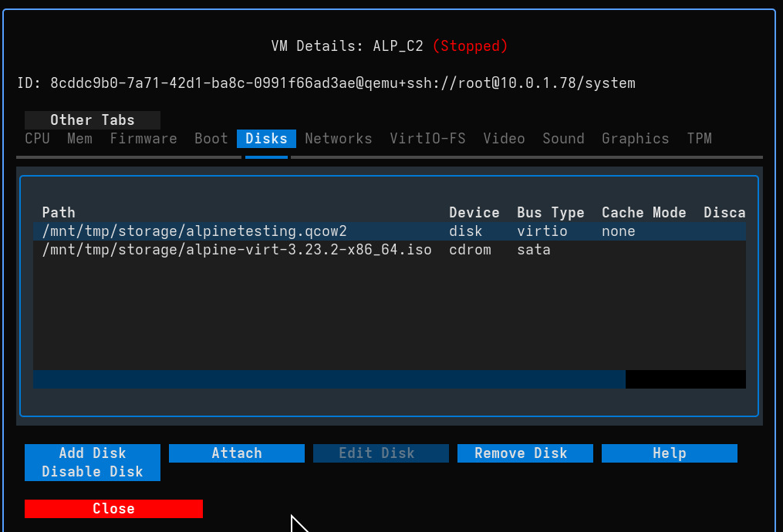Open the Mem tab

79,139
